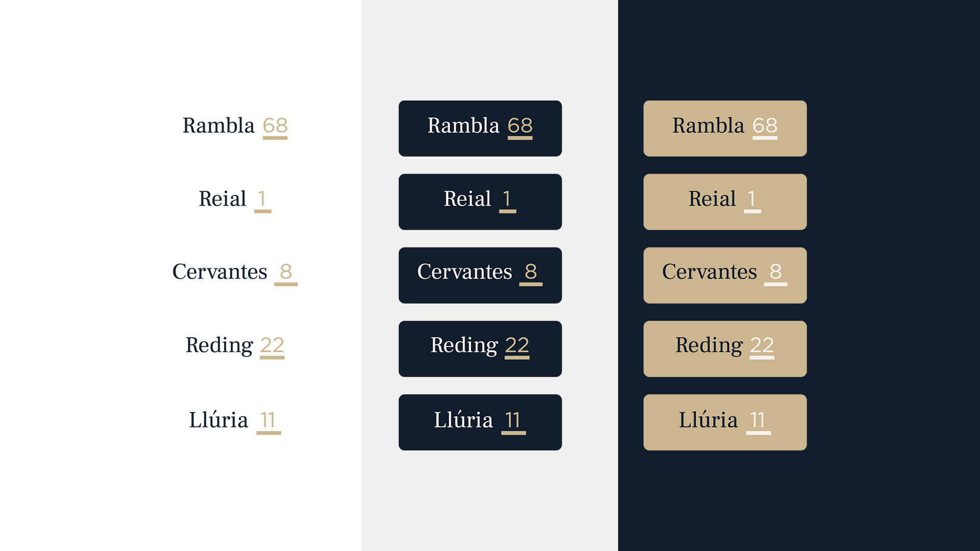
Task: Click underlined number 68 in the white panel
Action: [275, 126]
